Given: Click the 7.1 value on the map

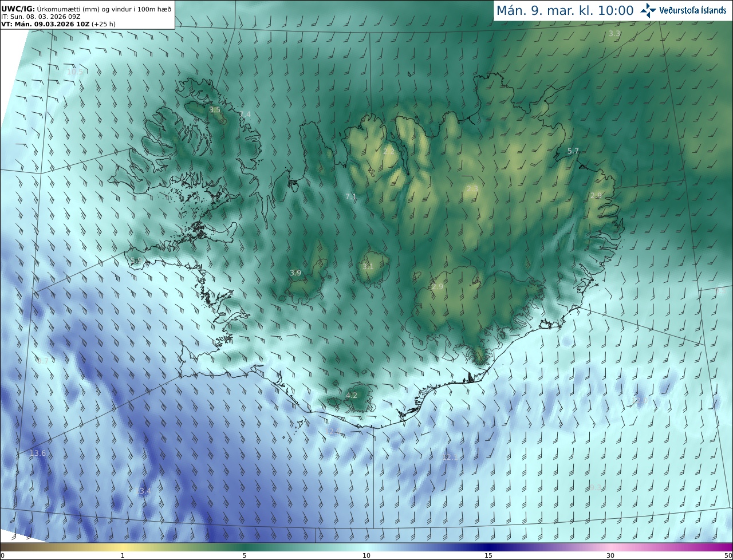Looking at the screenshot, I should [351, 197].
